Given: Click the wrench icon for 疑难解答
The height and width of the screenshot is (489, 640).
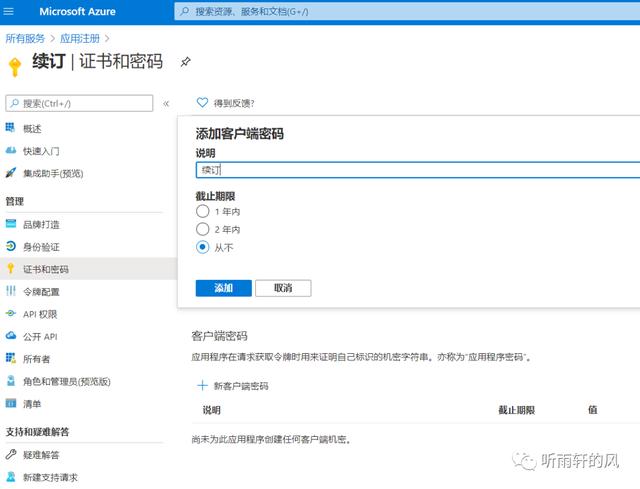Looking at the screenshot, I should pos(11,454).
